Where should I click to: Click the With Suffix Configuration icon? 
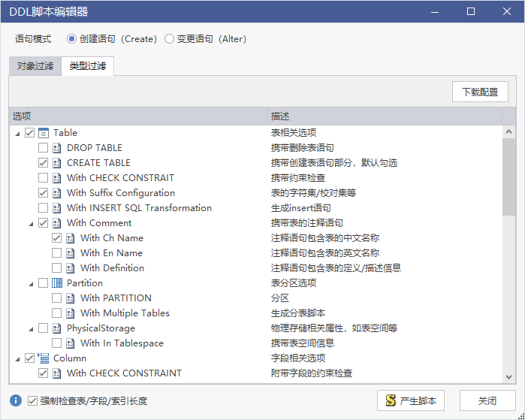coord(57,193)
